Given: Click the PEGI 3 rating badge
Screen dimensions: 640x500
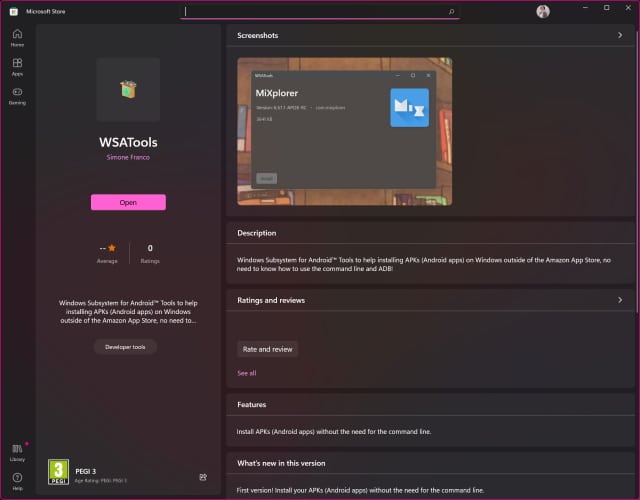Looking at the screenshot, I should 58,472.
